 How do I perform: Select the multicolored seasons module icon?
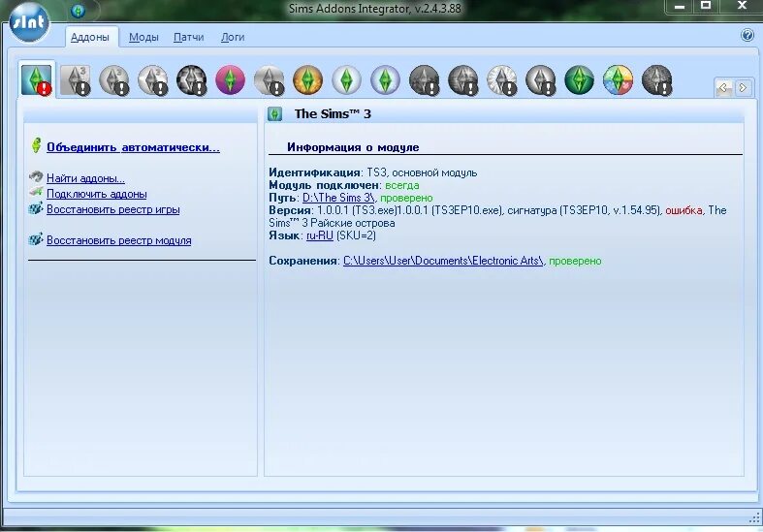618,79
